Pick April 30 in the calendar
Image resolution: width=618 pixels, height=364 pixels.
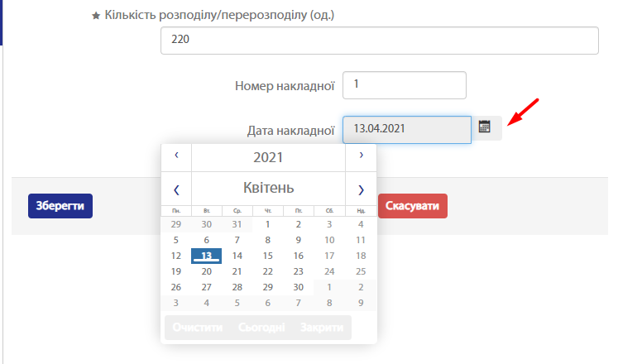pyautogui.click(x=299, y=287)
